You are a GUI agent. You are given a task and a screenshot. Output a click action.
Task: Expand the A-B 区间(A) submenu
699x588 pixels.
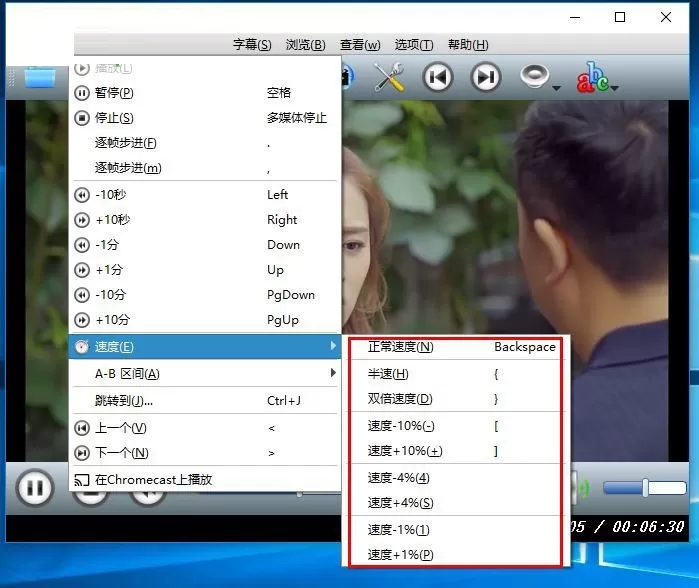[x=205, y=374]
